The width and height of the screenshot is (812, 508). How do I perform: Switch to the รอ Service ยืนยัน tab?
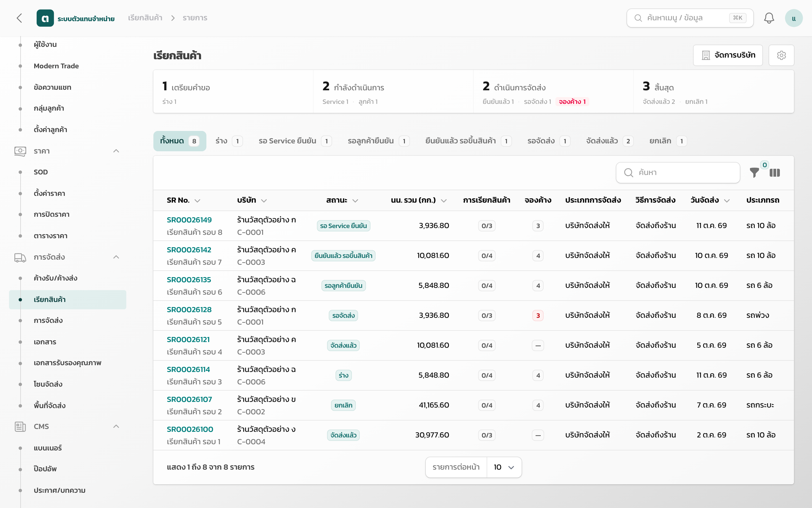[295, 141]
